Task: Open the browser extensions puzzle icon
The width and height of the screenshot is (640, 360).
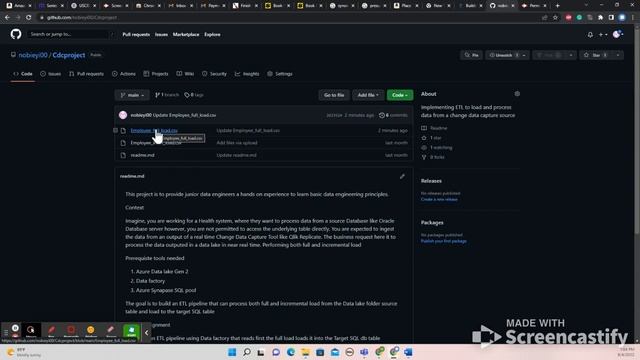Action: [x=600, y=18]
